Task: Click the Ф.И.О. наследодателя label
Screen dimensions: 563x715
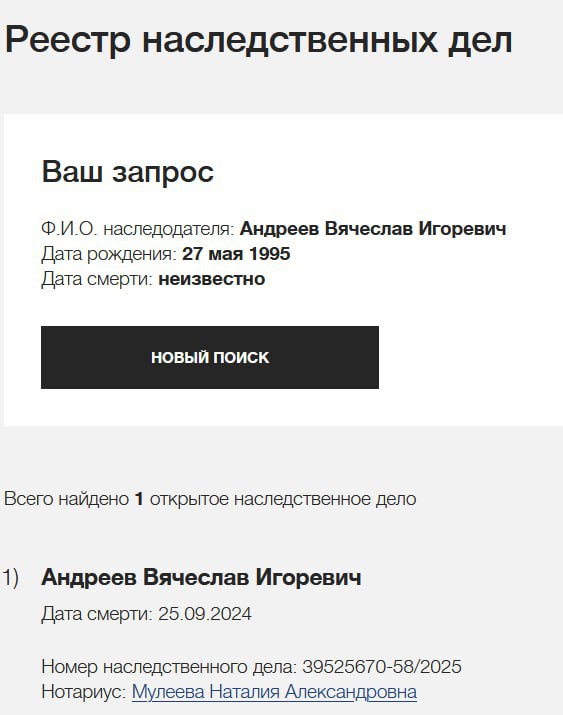Action: coord(138,228)
